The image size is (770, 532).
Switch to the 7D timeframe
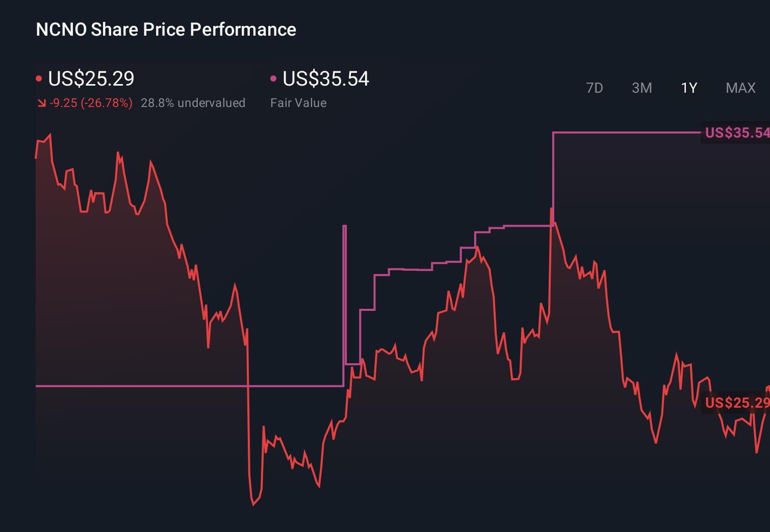595,88
